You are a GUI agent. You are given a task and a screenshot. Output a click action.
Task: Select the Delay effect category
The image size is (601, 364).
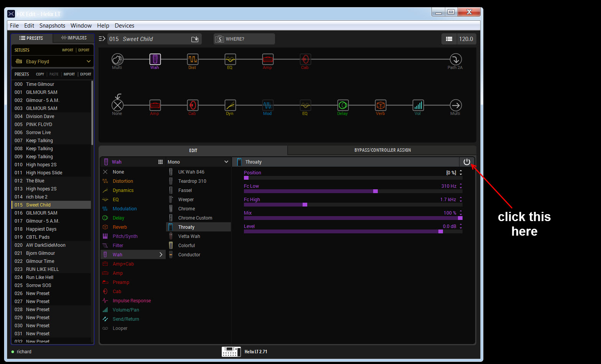[x=133, y=218]
